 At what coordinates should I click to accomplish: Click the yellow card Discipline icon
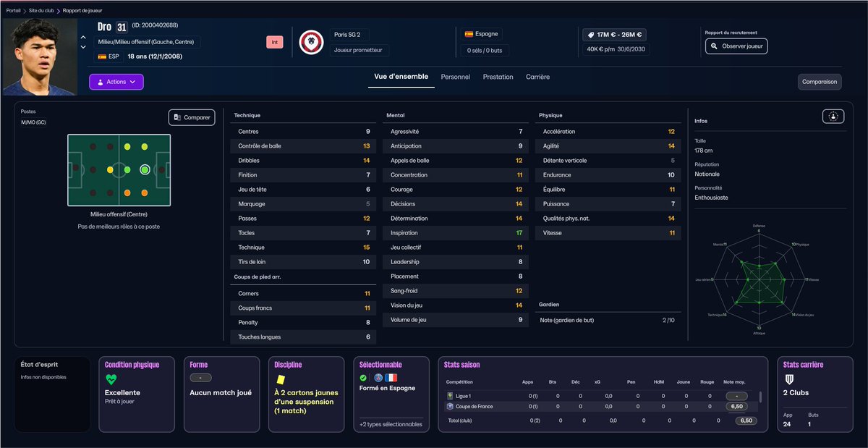(x=280, y=379)
